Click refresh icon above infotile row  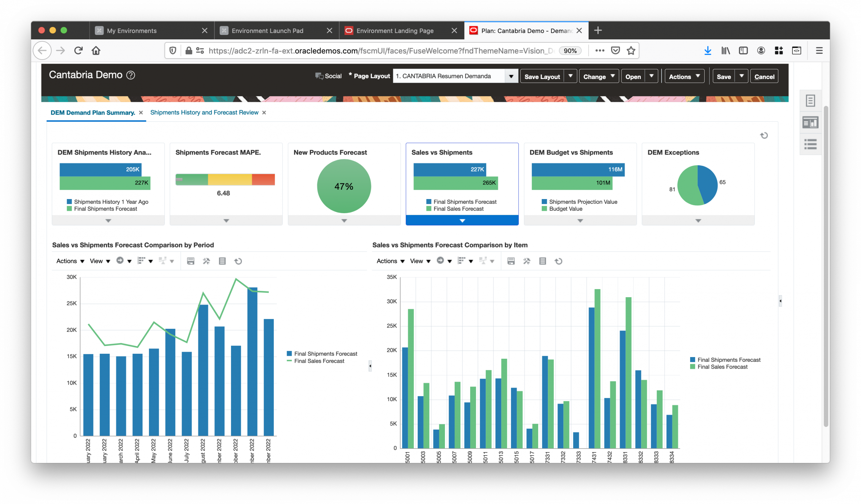click(764, 135)
